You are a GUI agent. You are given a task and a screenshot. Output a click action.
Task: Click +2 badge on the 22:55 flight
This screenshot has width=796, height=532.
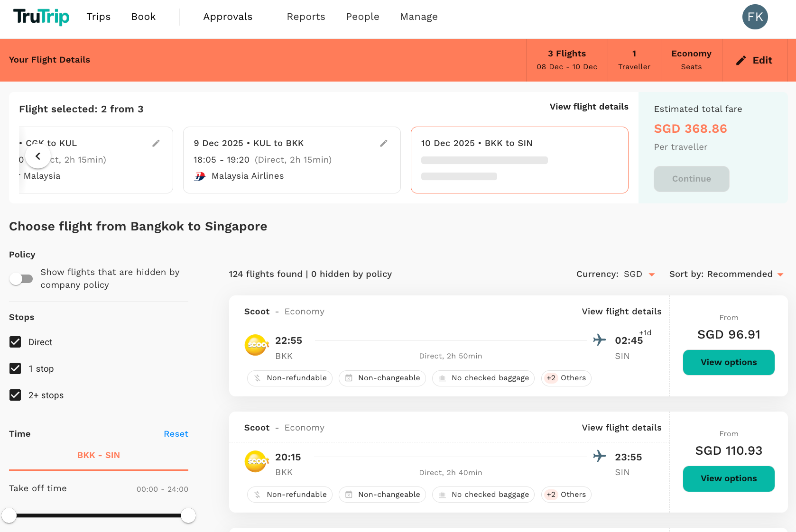coord(551,378)
